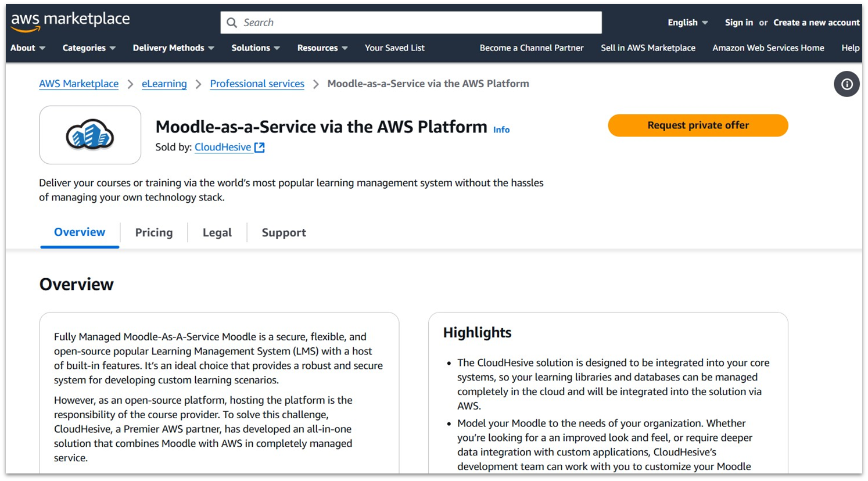Open the Delivery Methods dropdown

pyautogui.click(x=173, y=48)
